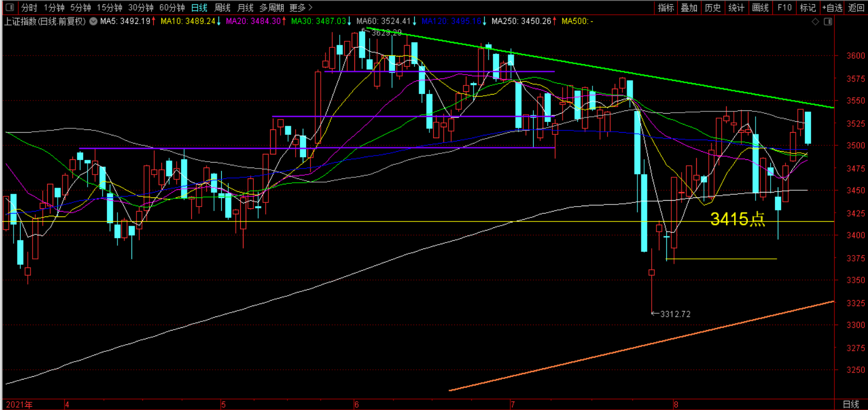The width and height of the screenshot is (868, 410).
Task: Click the yellow MA10: 3489.24 label
Action: (191, 21)
